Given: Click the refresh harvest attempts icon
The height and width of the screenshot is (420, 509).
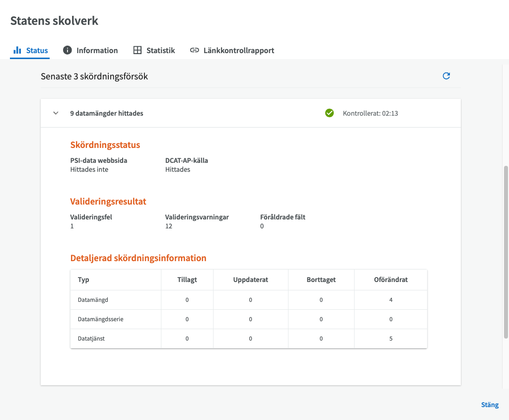Looking at the screenshot, I should pos(446,76).
